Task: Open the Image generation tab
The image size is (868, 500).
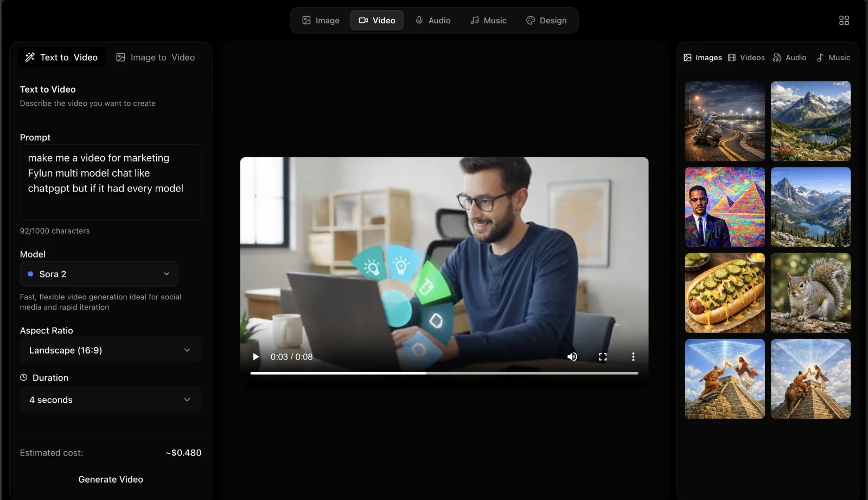Action: (x=321, y=21)
